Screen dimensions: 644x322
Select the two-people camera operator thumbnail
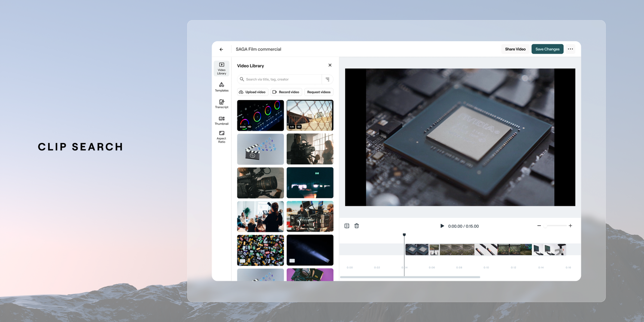[x=310, y=149]
